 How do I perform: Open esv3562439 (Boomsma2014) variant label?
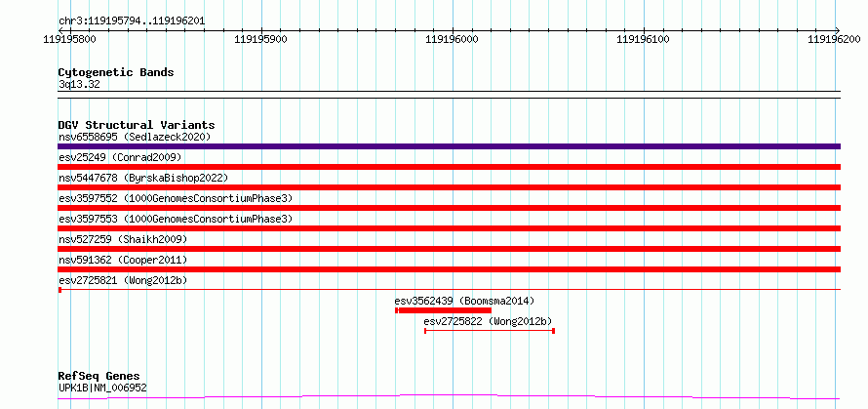[464, 301]
